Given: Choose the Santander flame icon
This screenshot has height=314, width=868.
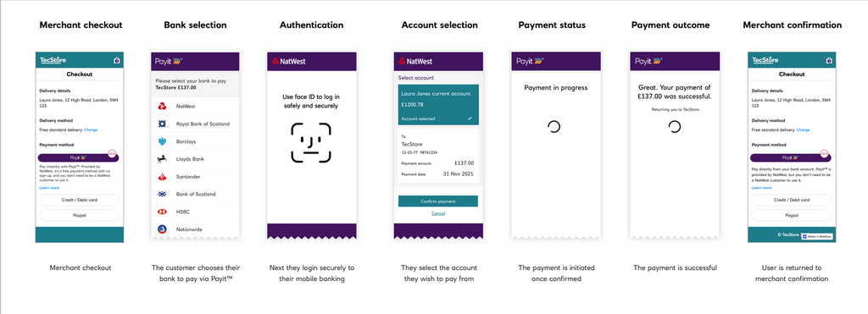Looking at the screenshot, I should (x=162, y=177).
